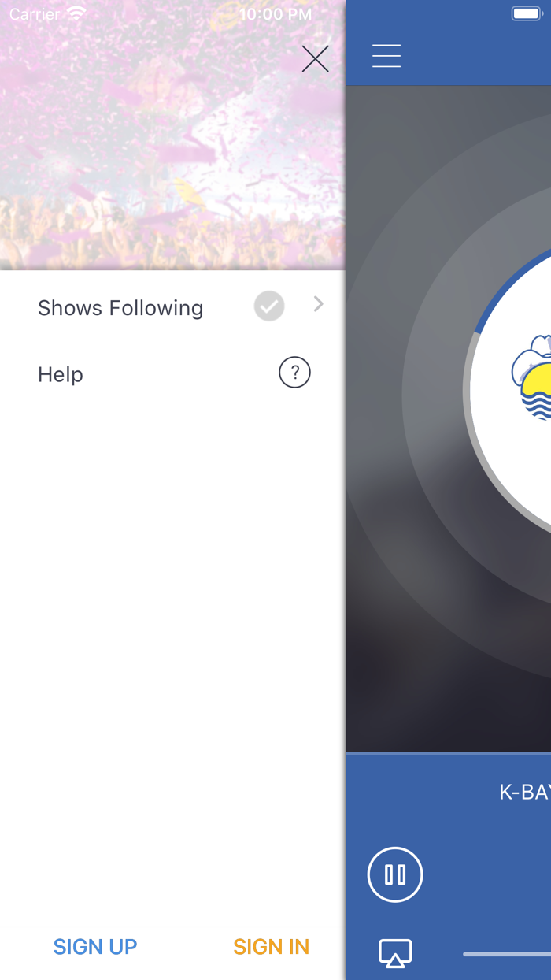Tap the K-BAY station title text
This screenshot has height=980, width=551.
[525, 792]
